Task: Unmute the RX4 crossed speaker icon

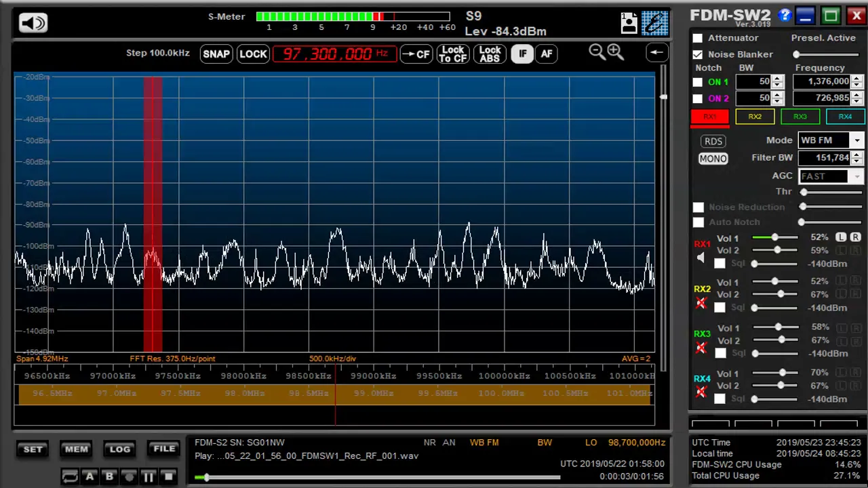Action: [701, 392]
